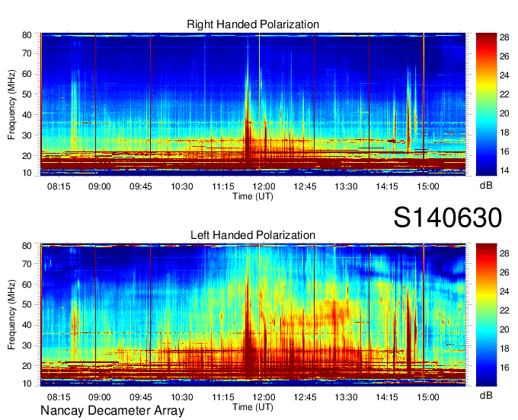The image size is (518, 420).
Task: Click the Left Handed Polarization title
Action: coord(253,235)
